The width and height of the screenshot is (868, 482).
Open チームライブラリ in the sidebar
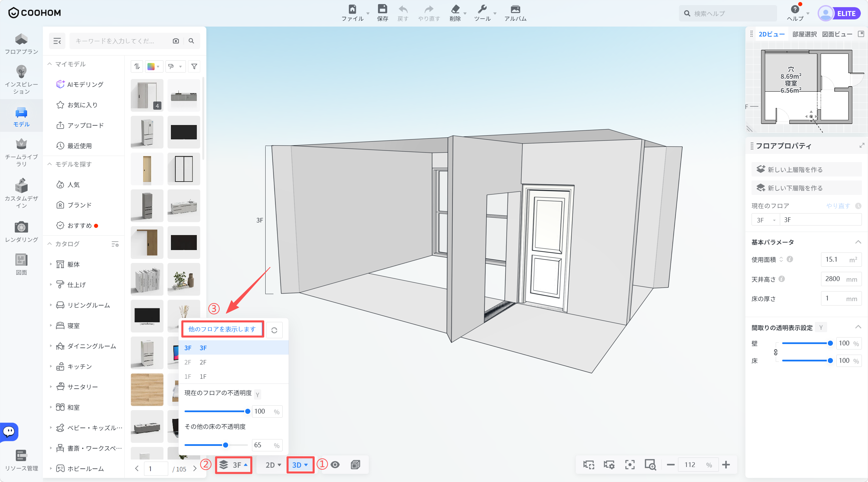click(x=21, y=153)
